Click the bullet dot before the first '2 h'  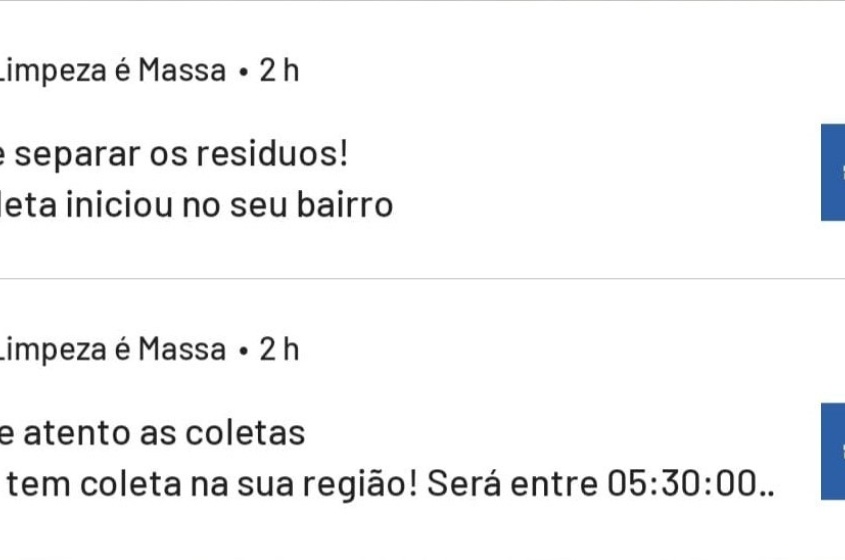click(x=243, y=72)
